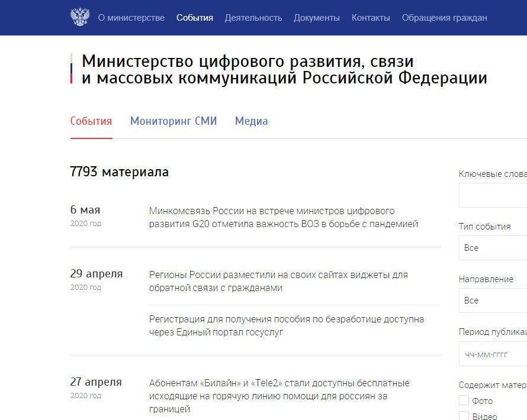Screen dimensions: 527x420
Task: Open article about «Билайн» and «Tele2» free calls
Action: point(279,396)
